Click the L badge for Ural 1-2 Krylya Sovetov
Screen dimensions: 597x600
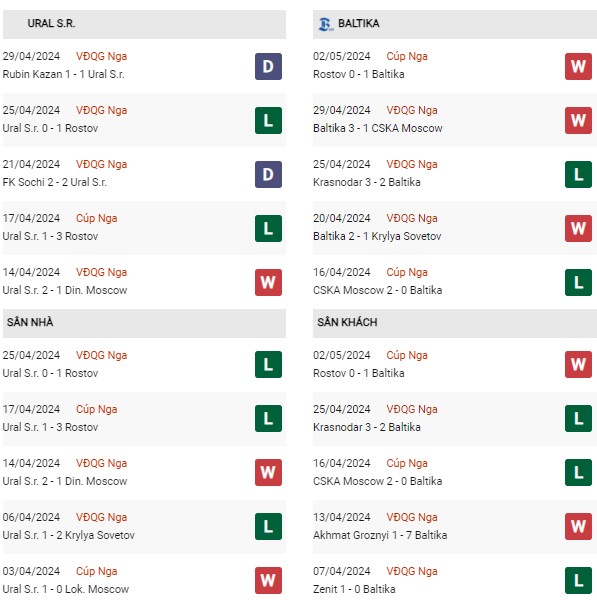268,526
